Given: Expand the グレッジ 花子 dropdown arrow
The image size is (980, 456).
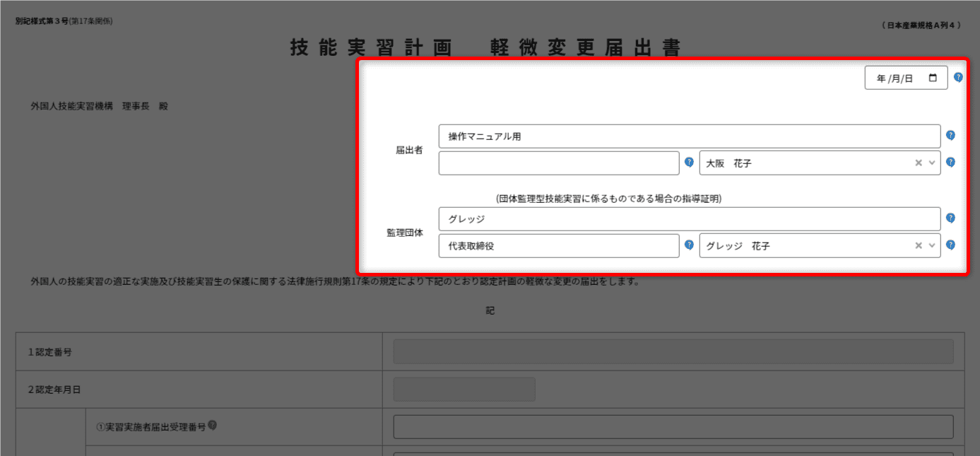Looking at the screenshot, I should (x=932, y=245).
